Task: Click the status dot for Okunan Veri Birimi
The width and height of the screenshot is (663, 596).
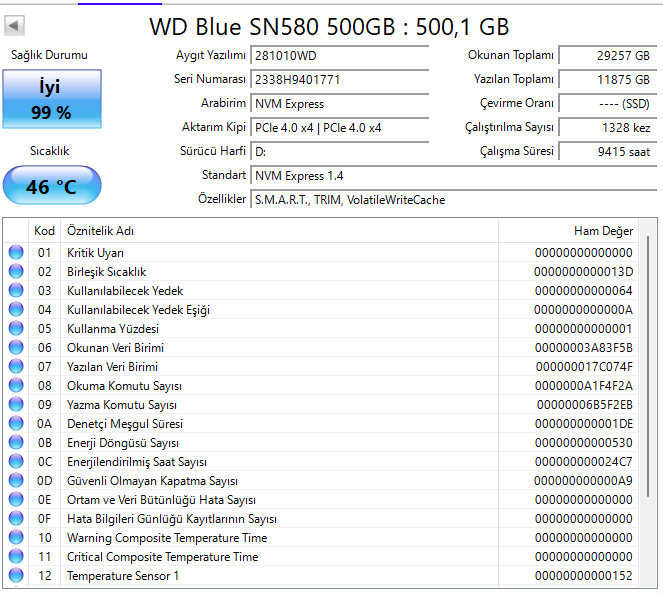Action: click(x=16, y=347)
